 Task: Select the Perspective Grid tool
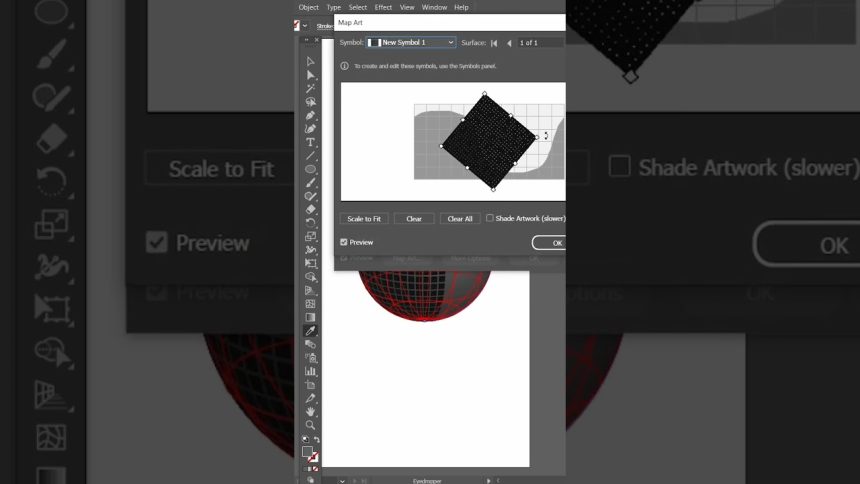(310, 290)
